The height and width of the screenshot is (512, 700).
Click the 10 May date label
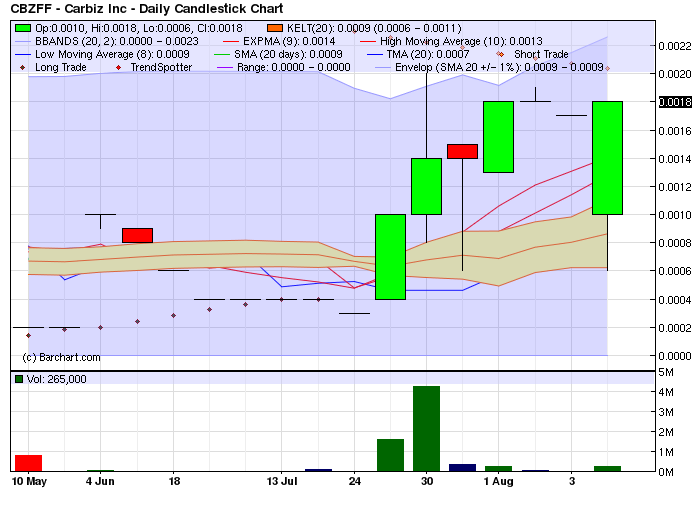pos(29,482)
